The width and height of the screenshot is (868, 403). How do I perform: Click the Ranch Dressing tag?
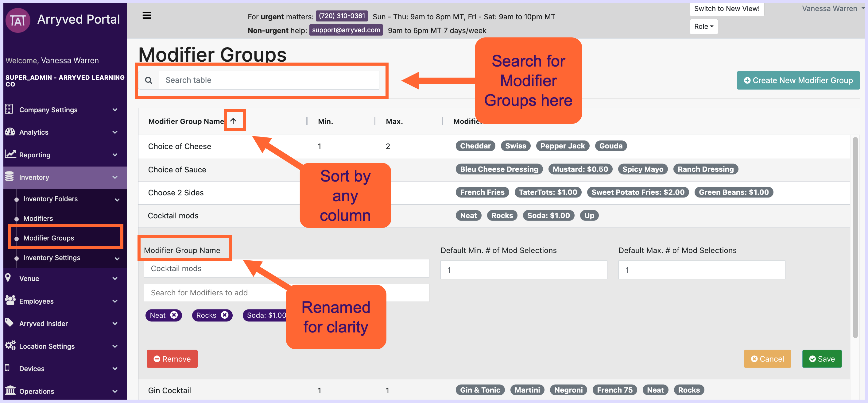tap(705, 169)
